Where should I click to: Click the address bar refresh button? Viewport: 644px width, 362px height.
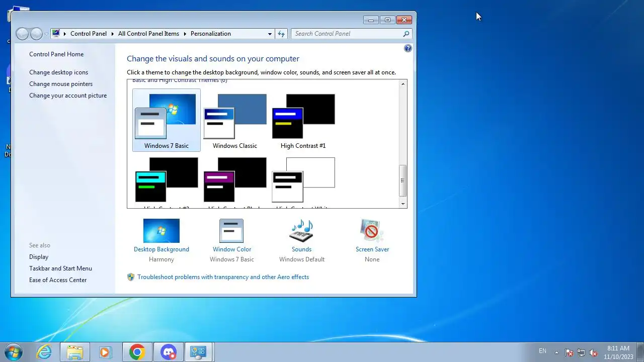tap(281, 34)
